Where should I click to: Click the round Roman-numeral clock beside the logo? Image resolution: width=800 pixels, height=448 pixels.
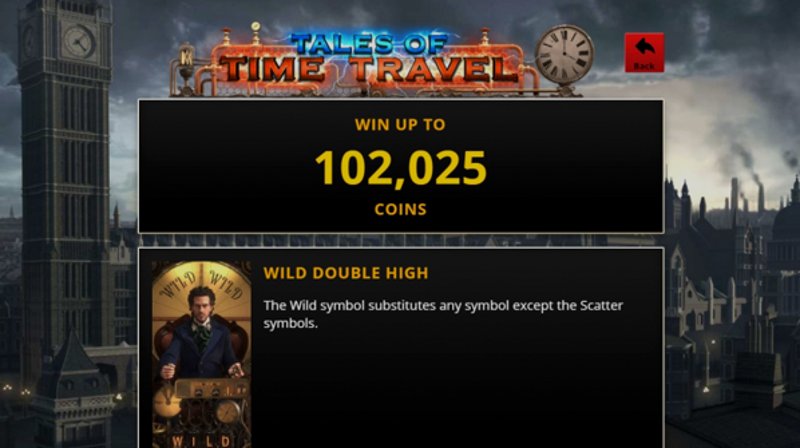click(x=564, y=55)
